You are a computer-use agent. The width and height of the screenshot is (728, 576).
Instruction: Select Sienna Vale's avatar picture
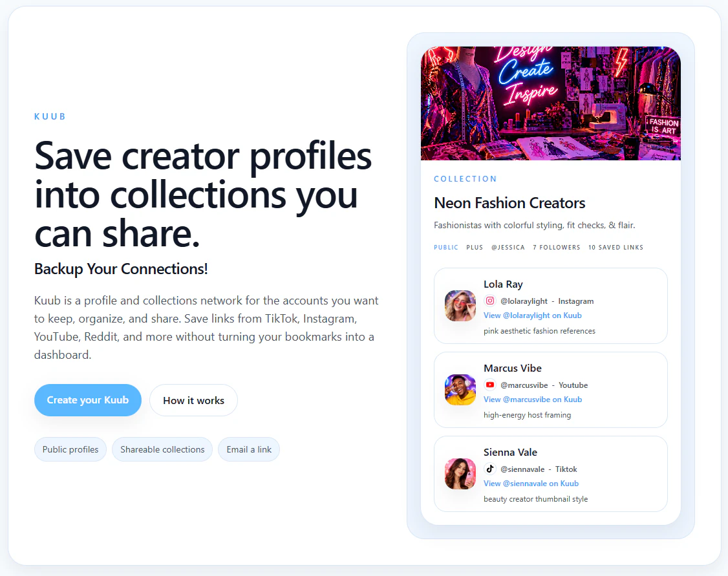(460, 474)
